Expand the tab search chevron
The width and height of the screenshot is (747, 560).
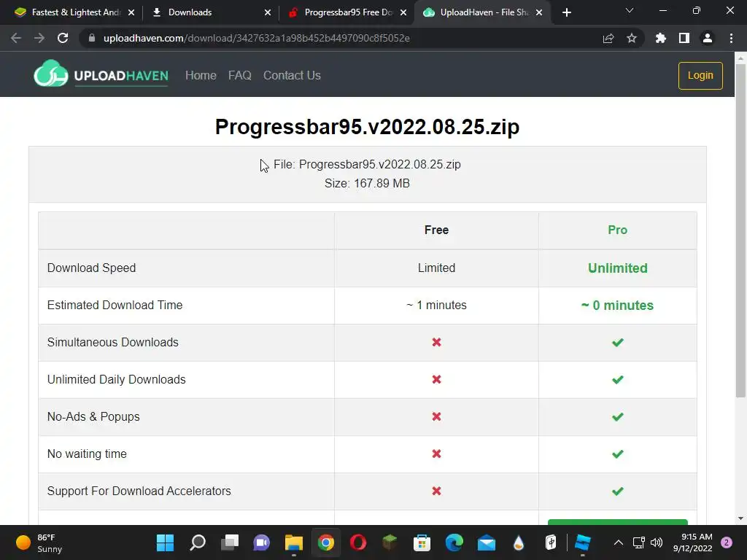pos(630,10)
